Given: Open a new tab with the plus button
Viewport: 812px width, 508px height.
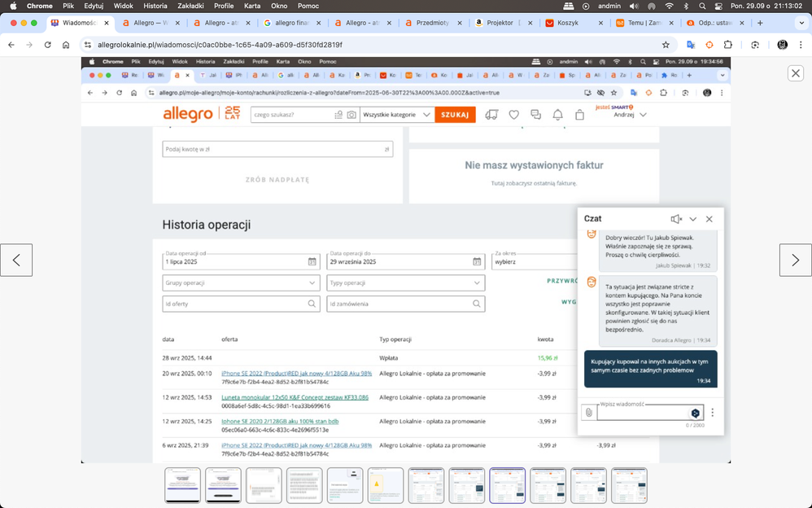Looking at the screenshot, I should pos(760,23).
